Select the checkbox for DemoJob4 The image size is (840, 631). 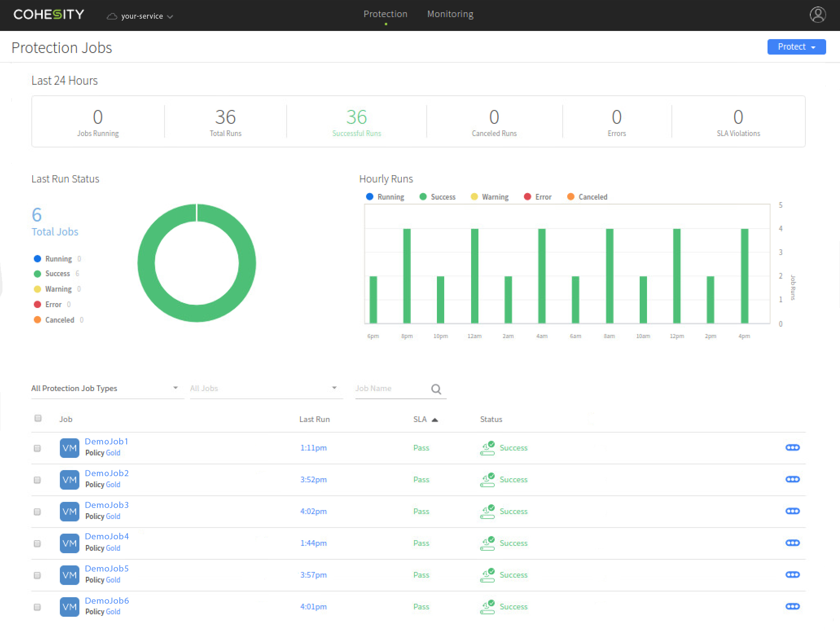tap(37, 543)
